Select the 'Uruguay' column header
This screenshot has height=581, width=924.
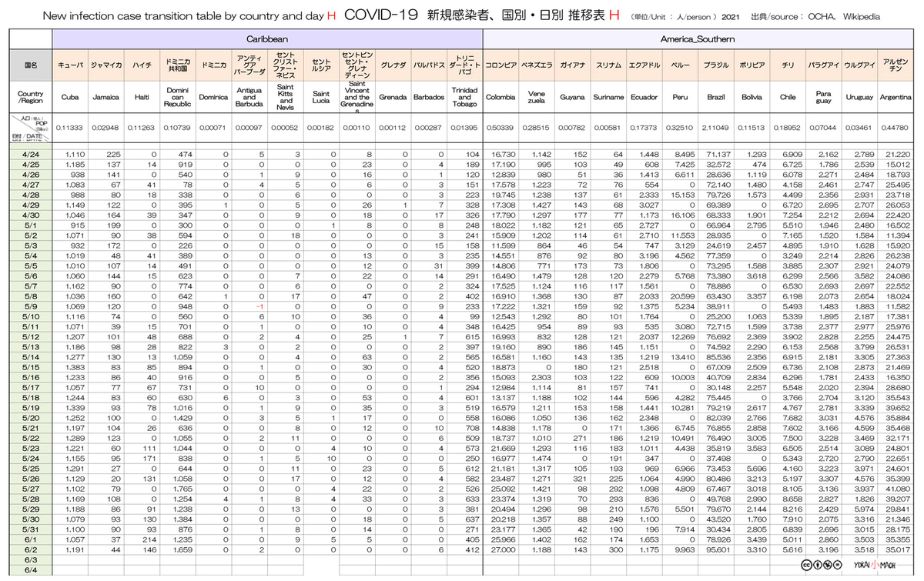coord(859,98)
